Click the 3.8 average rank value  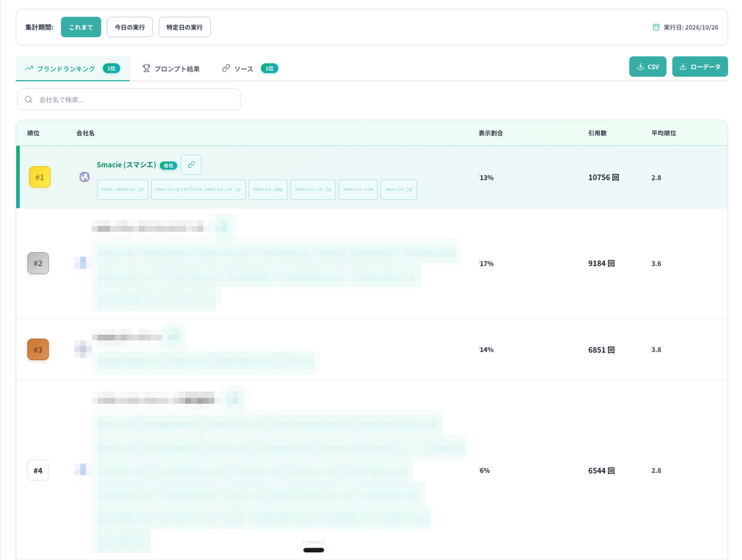click(656, 349)
